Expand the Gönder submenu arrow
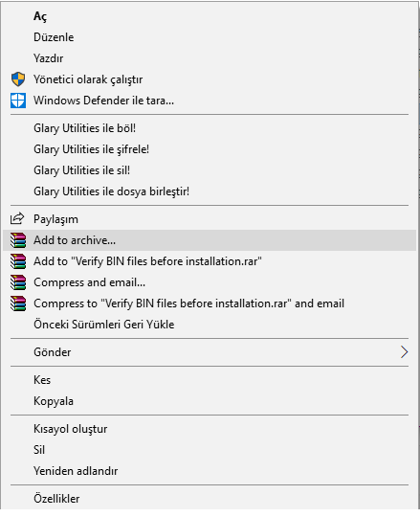The height and width of the screenshot is (517, 420). click(404, 351)
